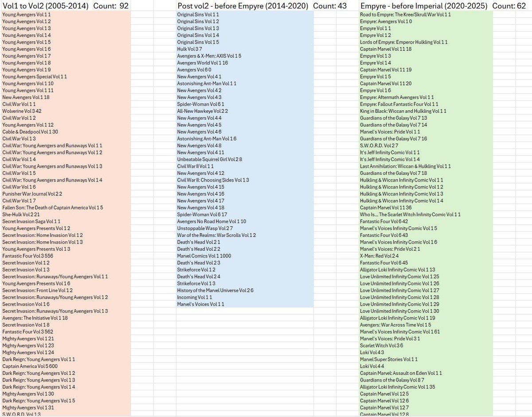Click the 'Captain America Vol 5 600' cell
This screenshot has height=417, width=532.
(30, 366)
